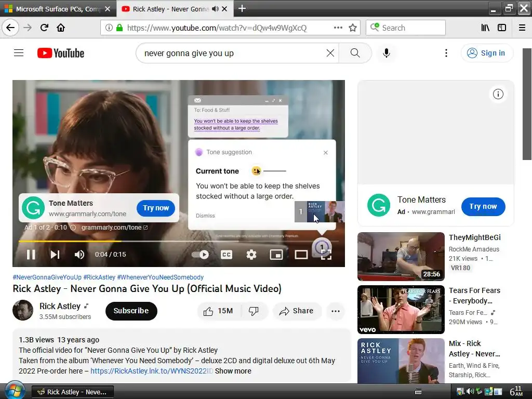The height and width of the screenshot is (399, 532).
Task: Open ad info icon in sidebar ad
Action: [498, 94]
